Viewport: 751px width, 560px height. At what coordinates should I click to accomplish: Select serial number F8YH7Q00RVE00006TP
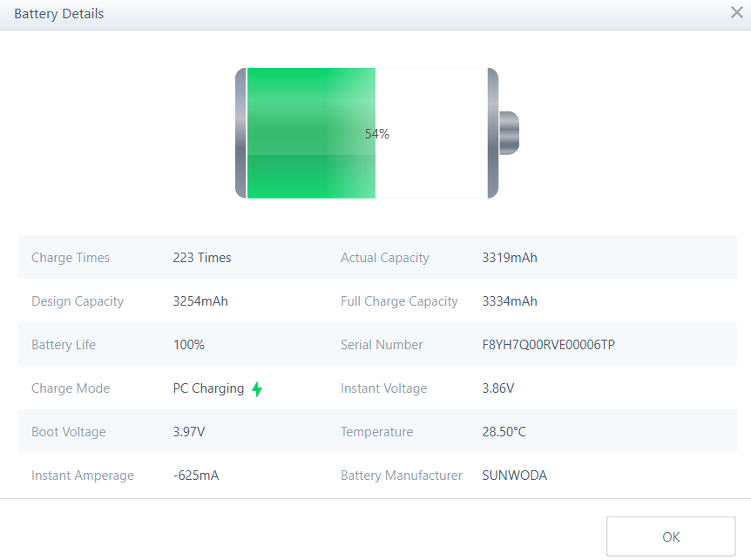(x=548, y=345)
